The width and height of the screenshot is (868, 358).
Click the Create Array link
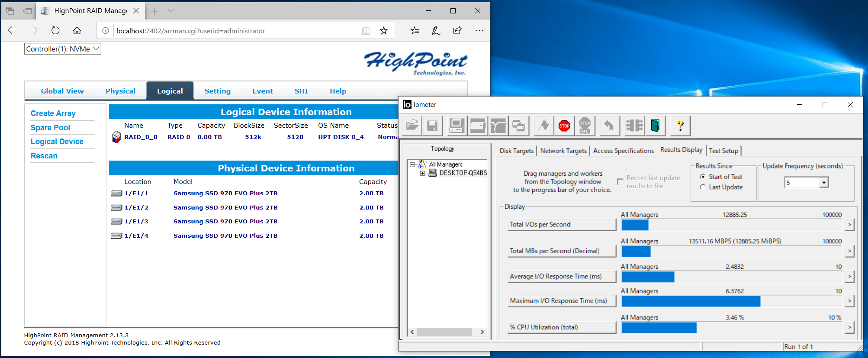coord(53,113)
